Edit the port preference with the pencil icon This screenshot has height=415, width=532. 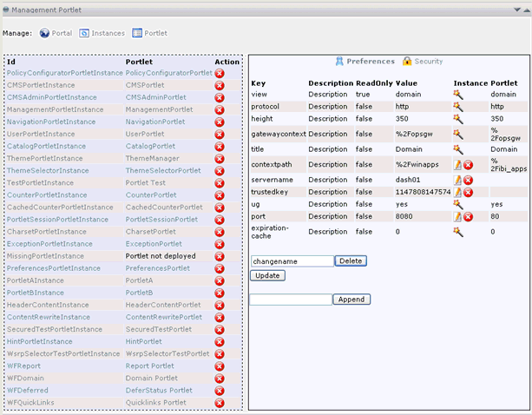[x=457, y=216]
